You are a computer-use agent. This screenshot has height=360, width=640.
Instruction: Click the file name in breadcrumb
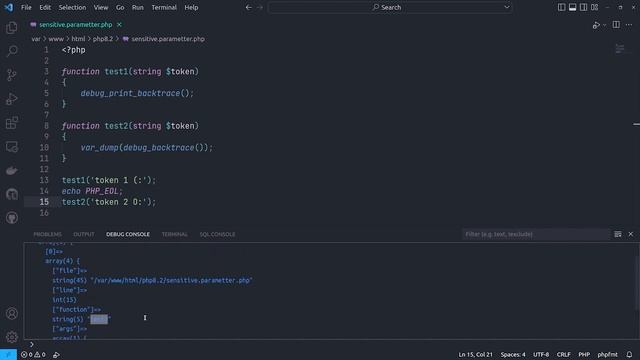pos(168,39)
